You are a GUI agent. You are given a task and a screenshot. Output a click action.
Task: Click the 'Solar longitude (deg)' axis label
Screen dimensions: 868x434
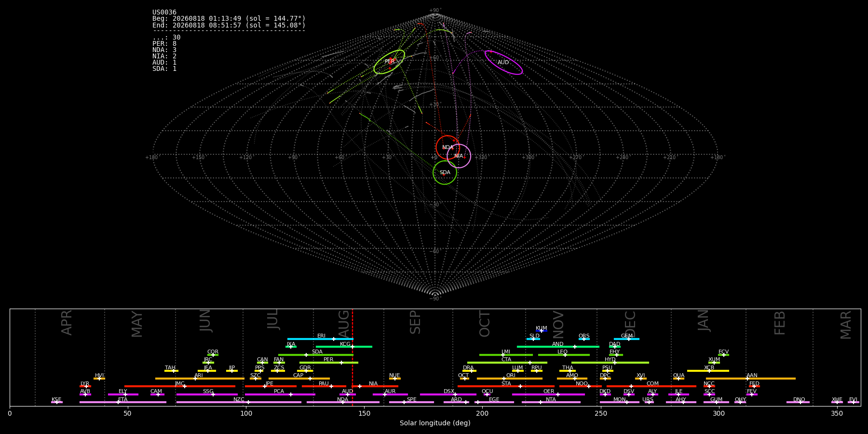point(435,423)
